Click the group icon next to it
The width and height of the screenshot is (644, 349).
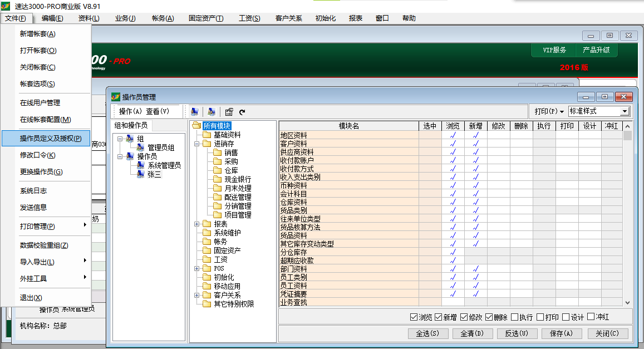pyautogui.click(x=212, y=111)
